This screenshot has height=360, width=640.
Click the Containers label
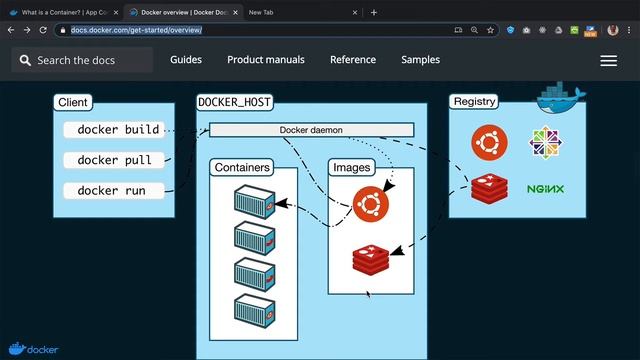pos(242,167)
